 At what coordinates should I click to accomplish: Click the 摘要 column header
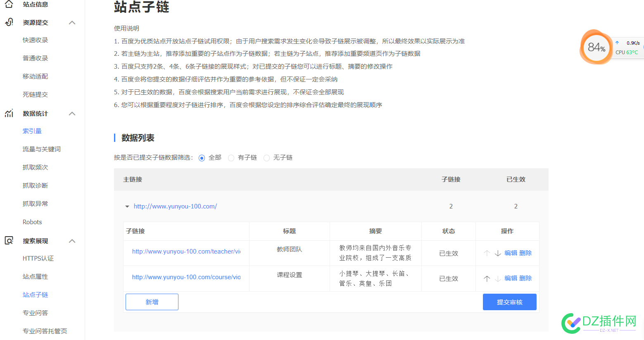pyautogui.click(x=375, y=231)
